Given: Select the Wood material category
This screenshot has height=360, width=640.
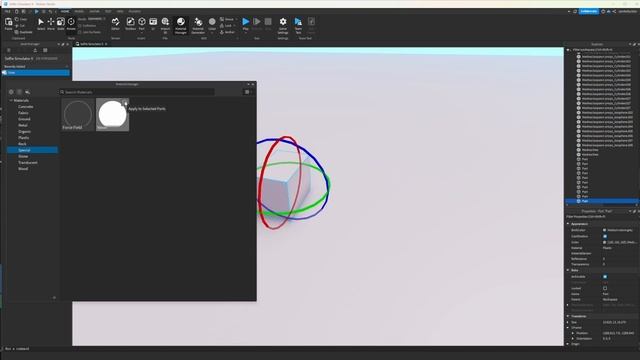Looking at the screenshot, I should pos(23,169).
